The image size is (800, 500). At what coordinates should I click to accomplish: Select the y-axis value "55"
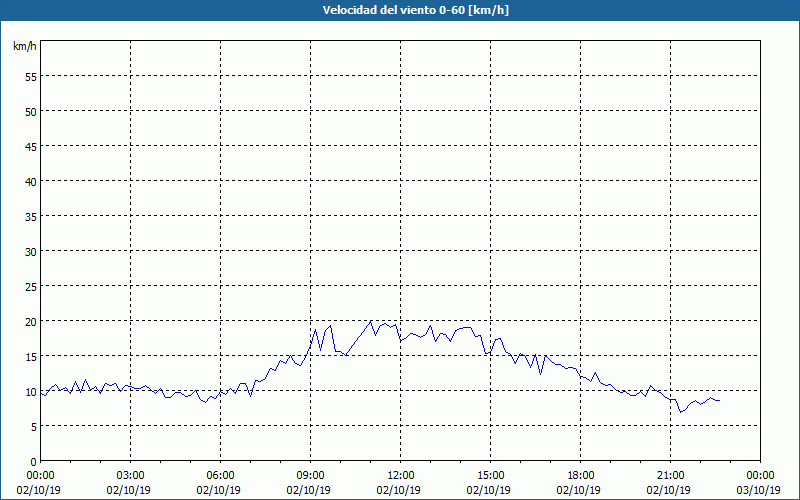tap(31, 76)
